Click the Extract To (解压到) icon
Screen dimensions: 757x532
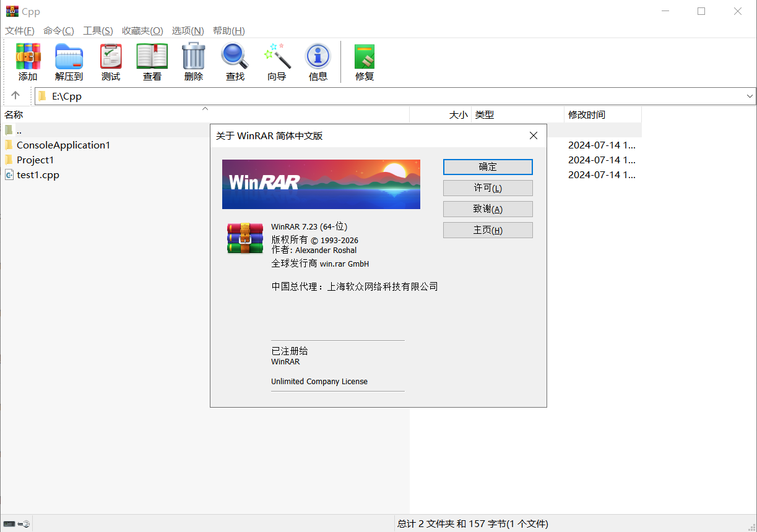tap(69, 56)
